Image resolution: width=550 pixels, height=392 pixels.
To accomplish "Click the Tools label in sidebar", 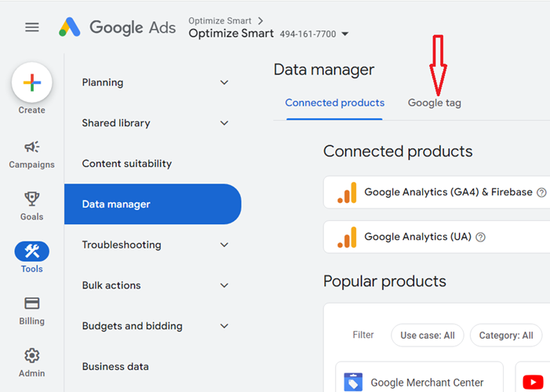I will (x=32, y=269).
